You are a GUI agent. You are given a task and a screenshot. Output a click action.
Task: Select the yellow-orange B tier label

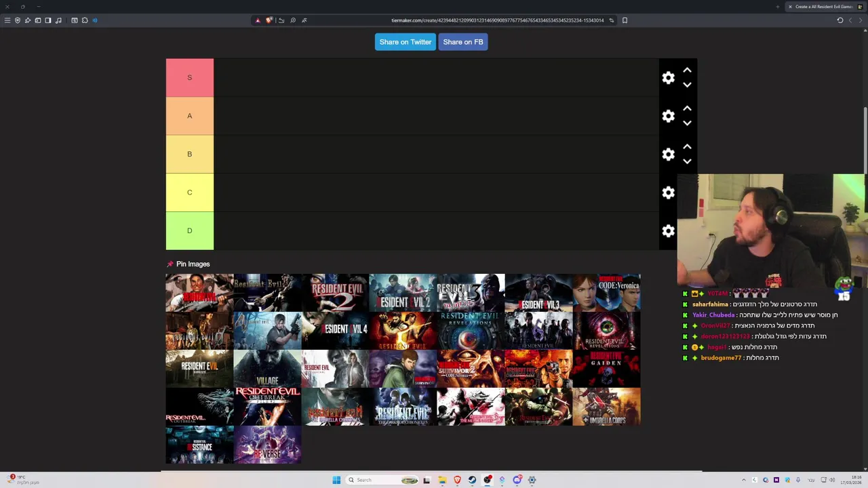(x=190, y=154)
